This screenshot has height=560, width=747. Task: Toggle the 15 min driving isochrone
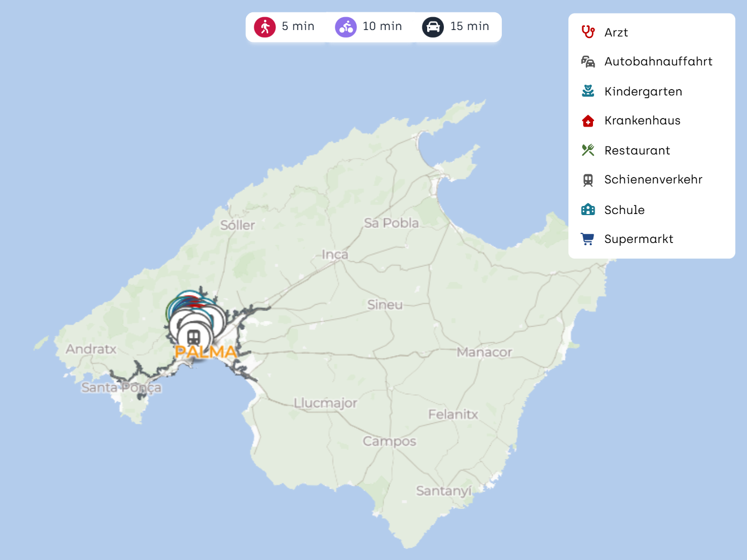(x=456, y=27)
